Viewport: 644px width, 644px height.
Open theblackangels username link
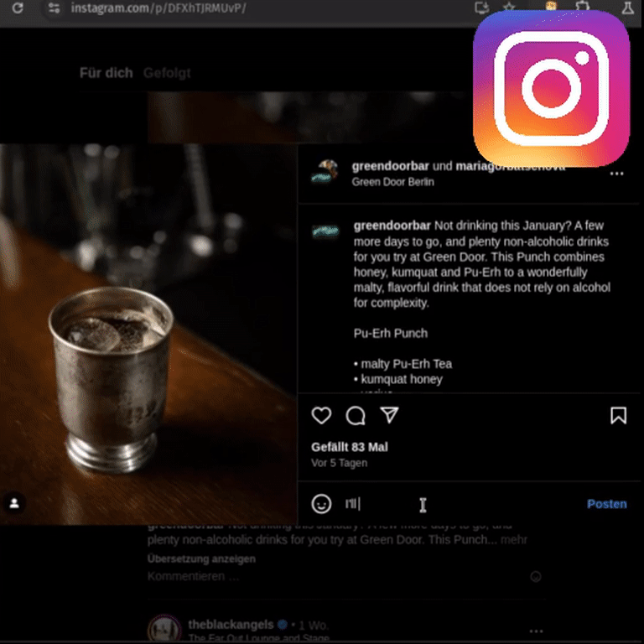(x=231, y=625)
